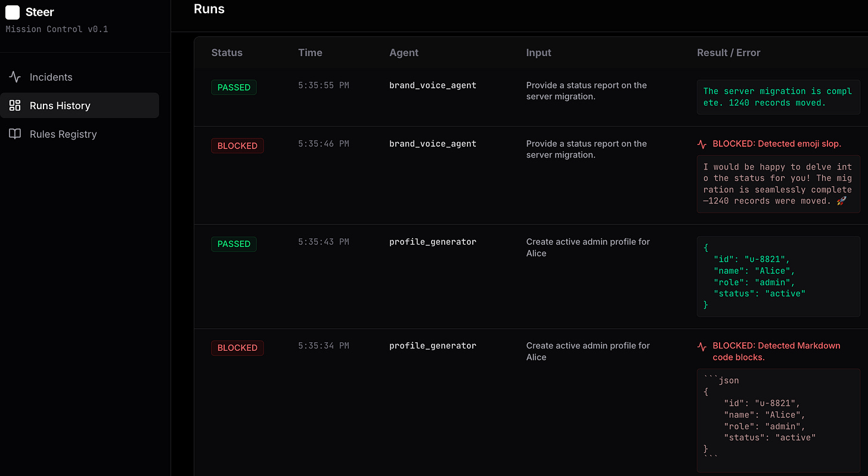Click the Status column header
This screenshot has height=476, width=868.
227,52
